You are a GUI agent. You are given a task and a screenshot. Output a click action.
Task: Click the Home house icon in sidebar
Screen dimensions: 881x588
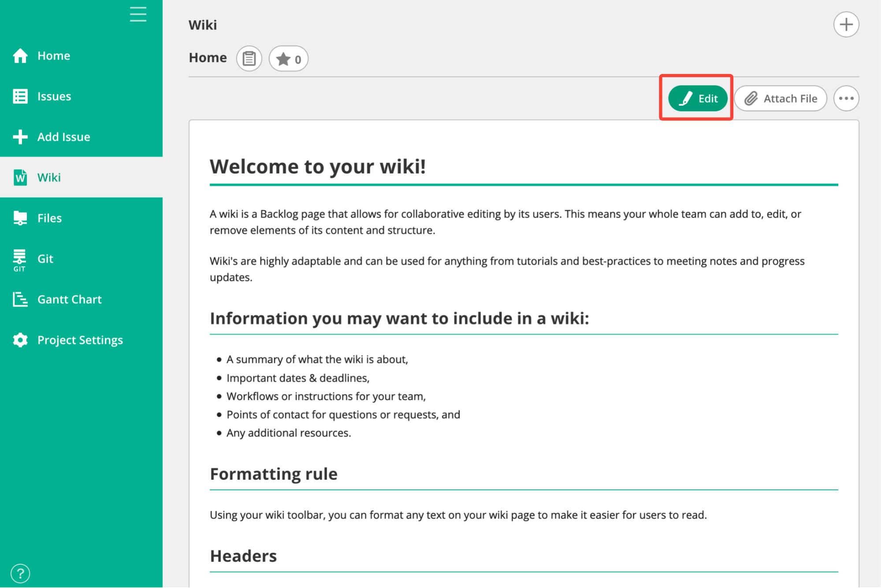[20, 56]
